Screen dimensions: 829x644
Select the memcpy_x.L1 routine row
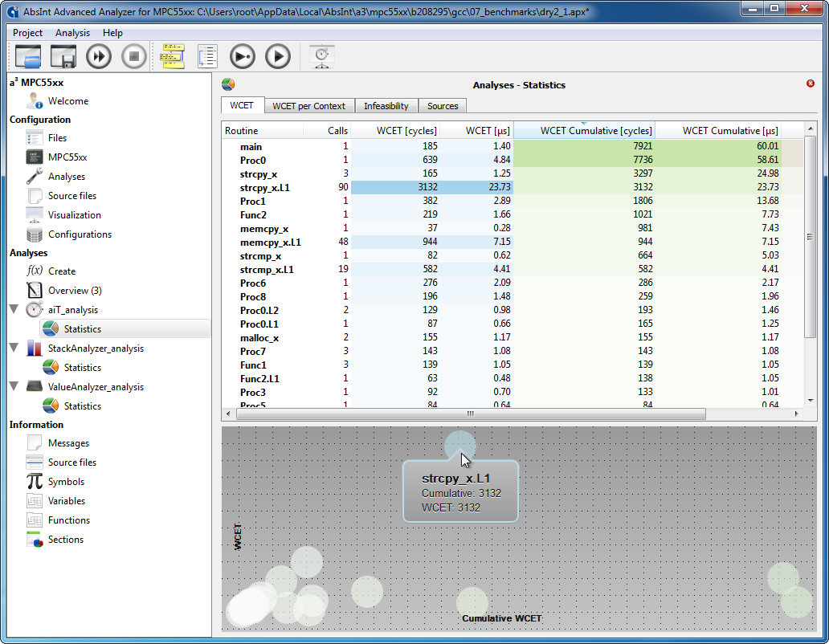[x=513, y=242]
